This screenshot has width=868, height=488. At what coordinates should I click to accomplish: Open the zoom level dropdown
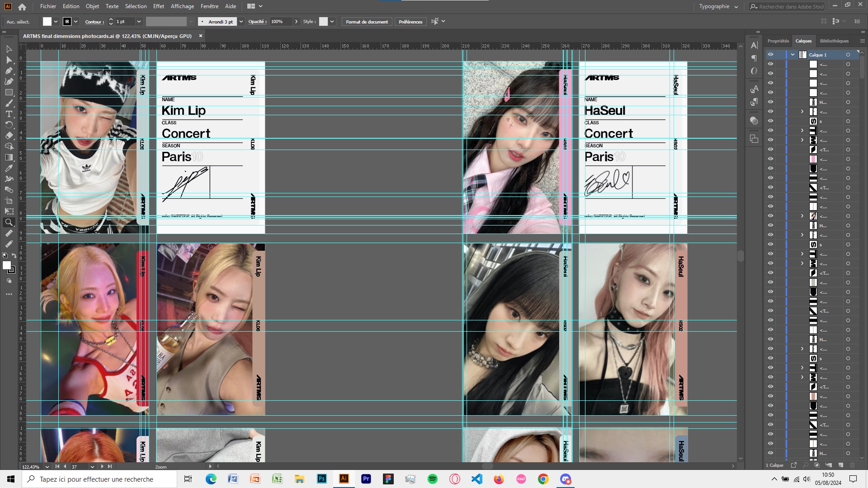tap(47, 467)
